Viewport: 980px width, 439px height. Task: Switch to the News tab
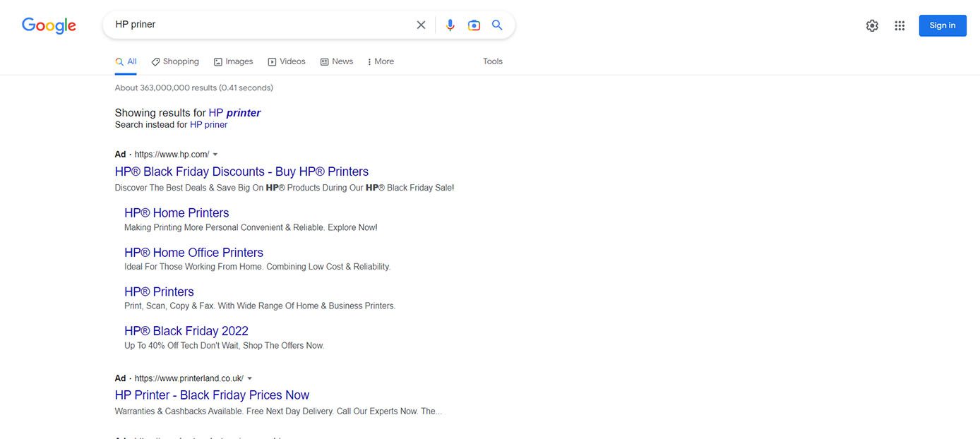coord(337,61)
